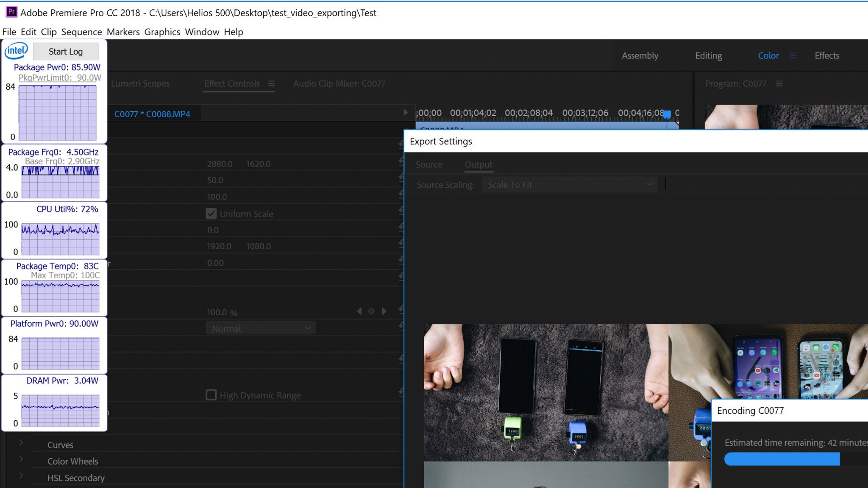Click the 00;02;08;04 mark on the time ruler

(529, 113)
